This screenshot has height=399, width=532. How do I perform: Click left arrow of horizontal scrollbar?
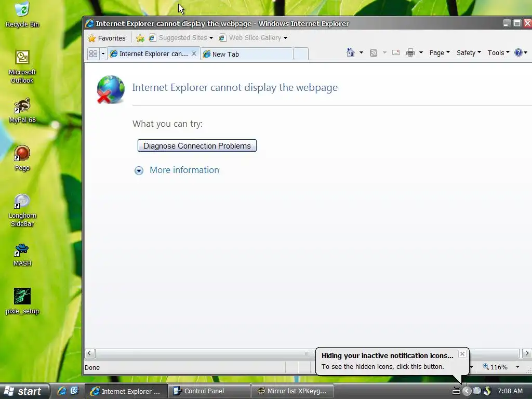tap(89, 353)
